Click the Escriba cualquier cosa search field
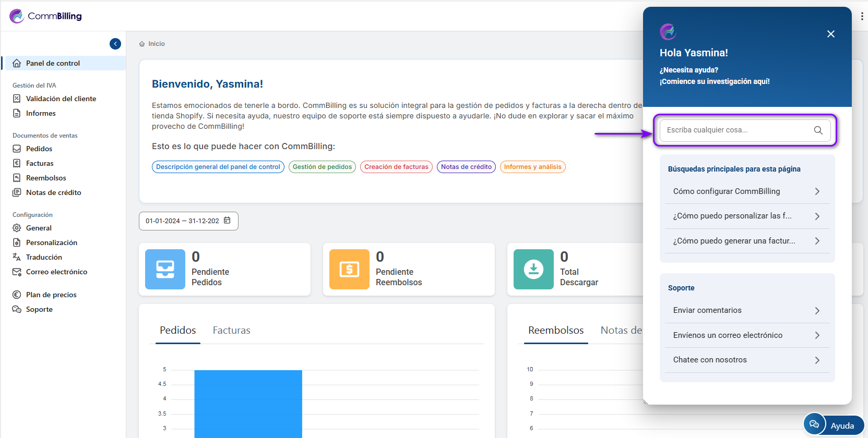The width and height of the screenshot is (868, 438). pyautogui.click(x=736, y=130)
